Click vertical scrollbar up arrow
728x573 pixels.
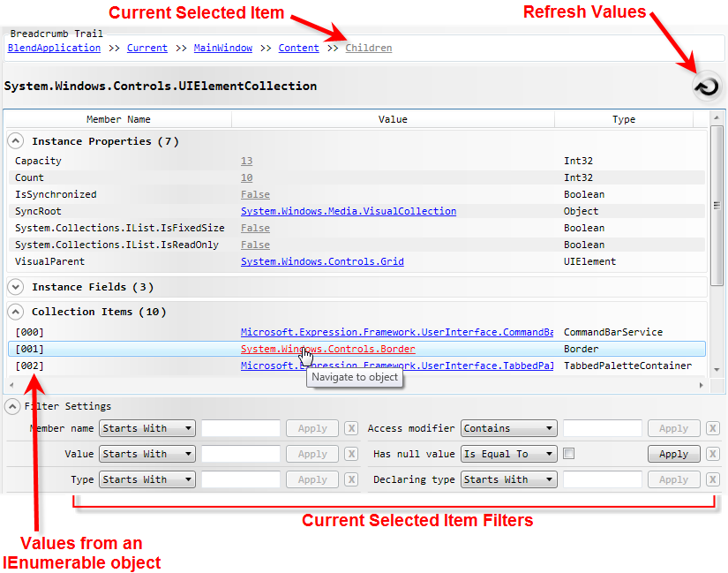(717, 118)
